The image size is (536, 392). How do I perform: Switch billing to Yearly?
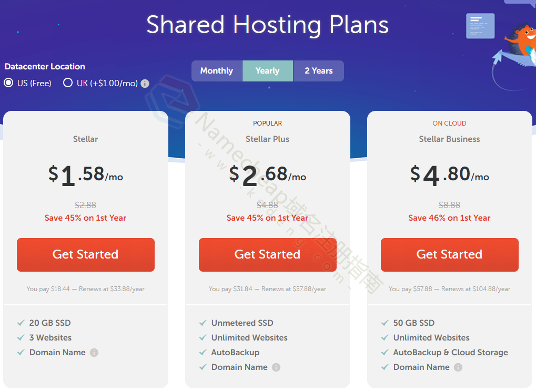click(x=267, y=71)
